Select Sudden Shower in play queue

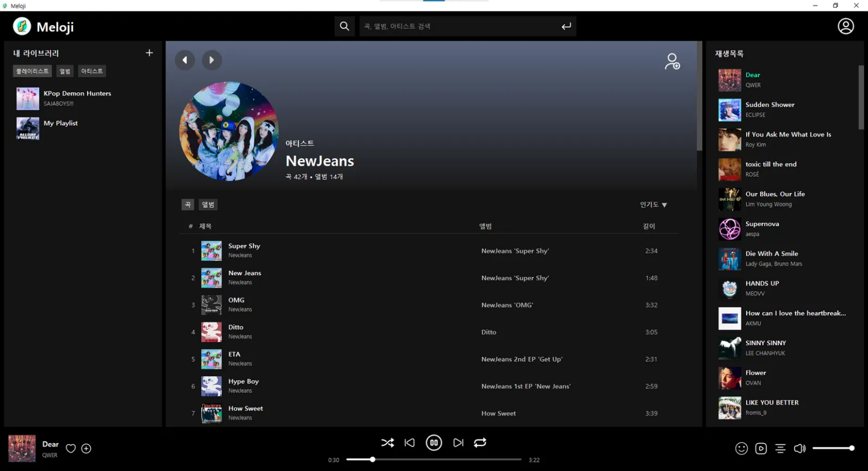click(x=785, y=110)
